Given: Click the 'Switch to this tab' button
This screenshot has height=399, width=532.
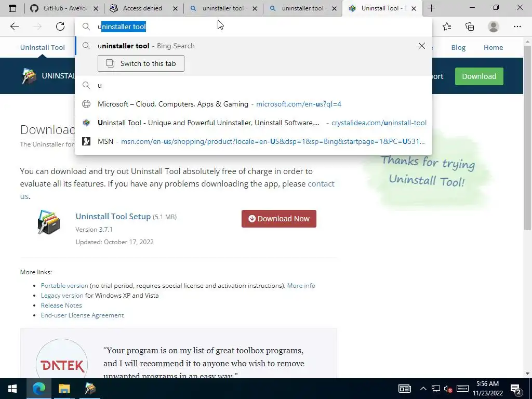Looking at the screenshot, I should [x=141, y=63].
